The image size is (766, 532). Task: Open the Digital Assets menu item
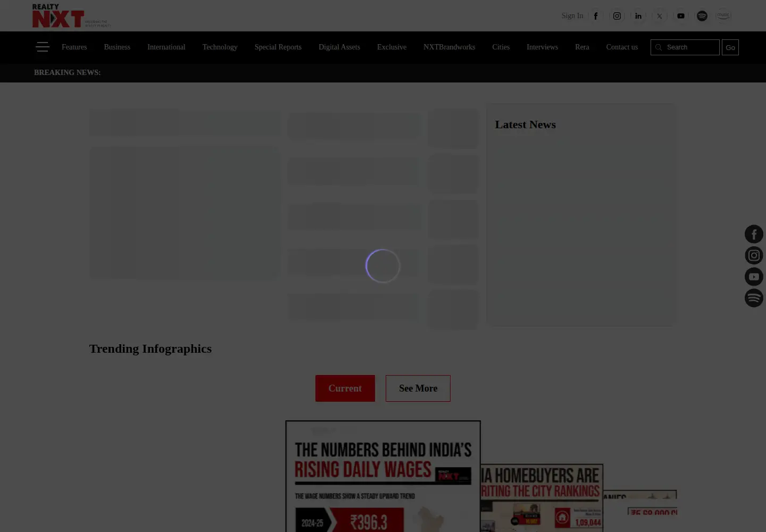tap(339, 47)
